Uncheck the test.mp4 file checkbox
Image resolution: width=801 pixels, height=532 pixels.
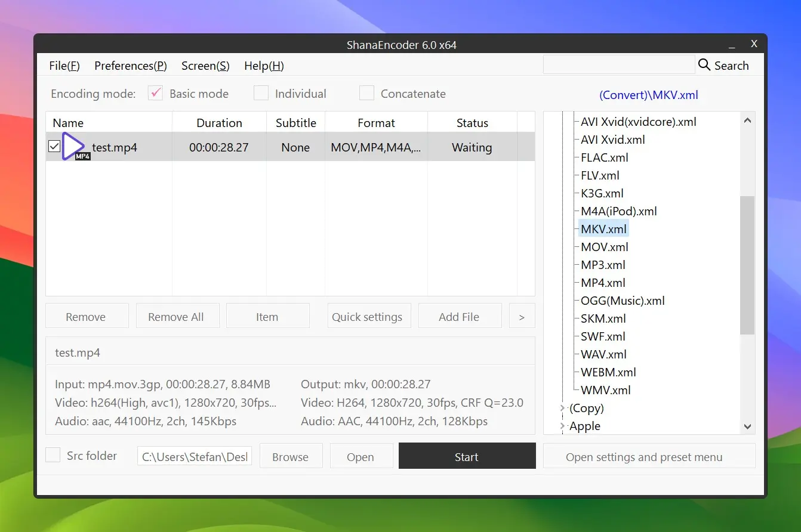click(x=54, y=146)
